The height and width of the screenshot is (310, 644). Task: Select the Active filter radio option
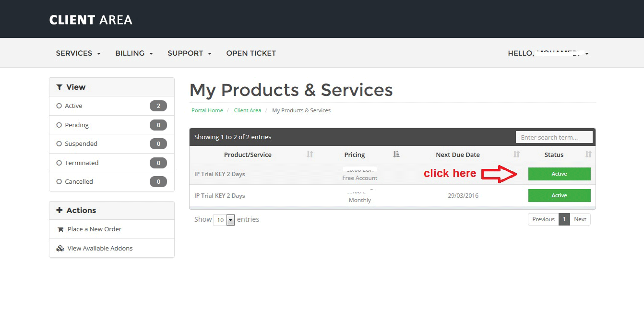coord(60,106)
